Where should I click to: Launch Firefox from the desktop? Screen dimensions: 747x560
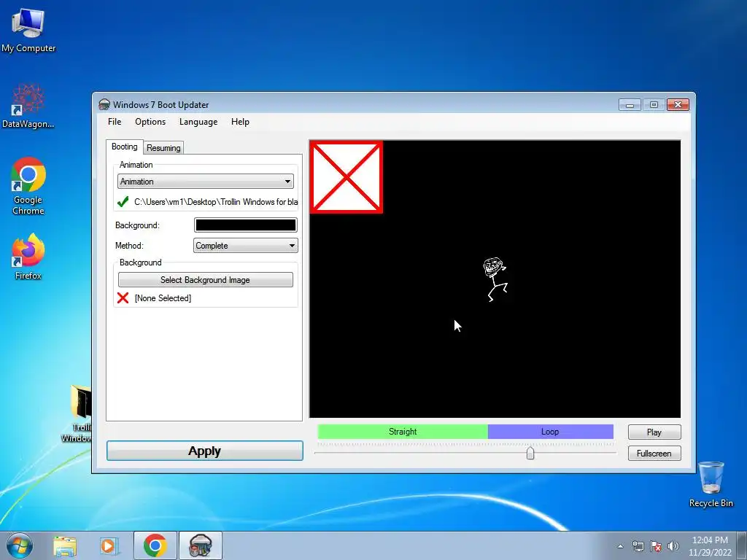pyautogui.click(x=28, y=256)
